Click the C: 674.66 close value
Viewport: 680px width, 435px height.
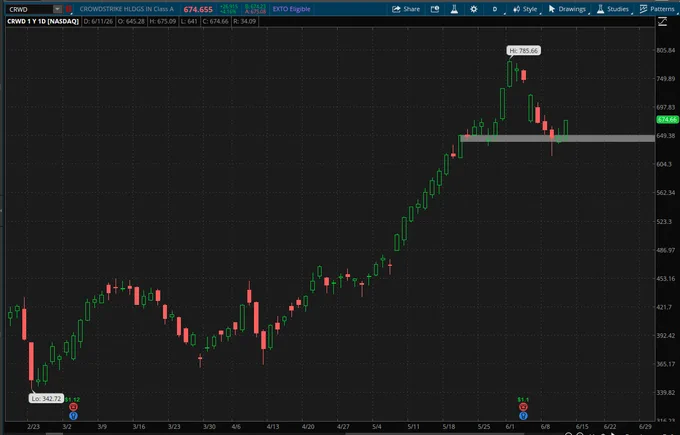(216, 21)
